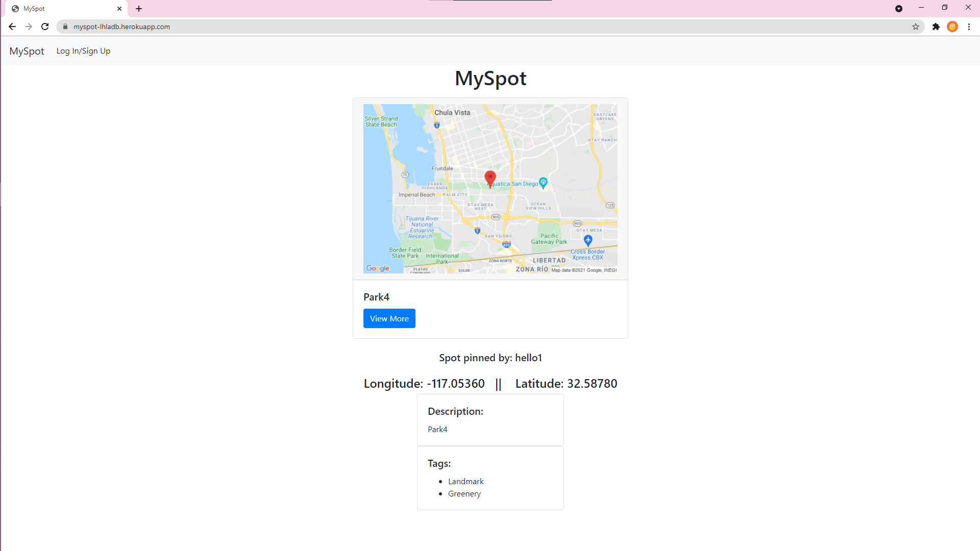Click the MySpot navbar brand link
980x551 pixels.
point(27,51)
